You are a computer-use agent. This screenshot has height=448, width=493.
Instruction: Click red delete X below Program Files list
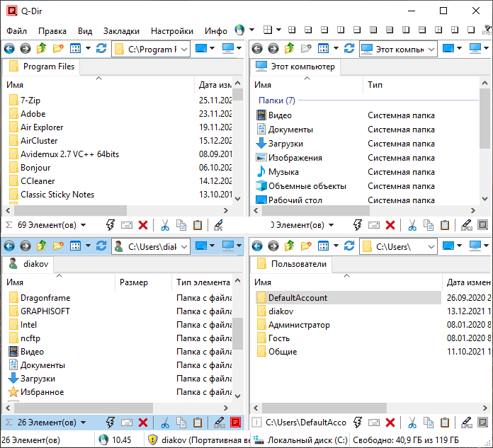pyautogui.click(x=143, y=225)
